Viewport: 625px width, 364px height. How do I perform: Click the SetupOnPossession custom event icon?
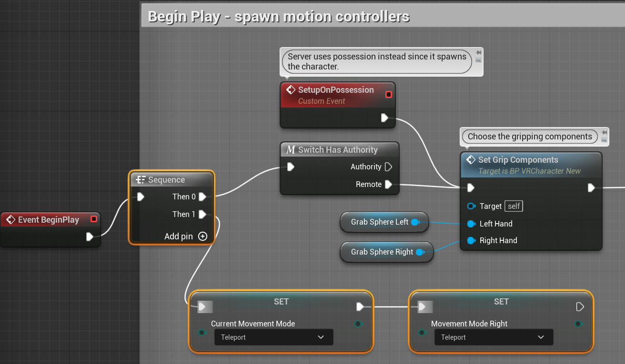pos(290,89)
